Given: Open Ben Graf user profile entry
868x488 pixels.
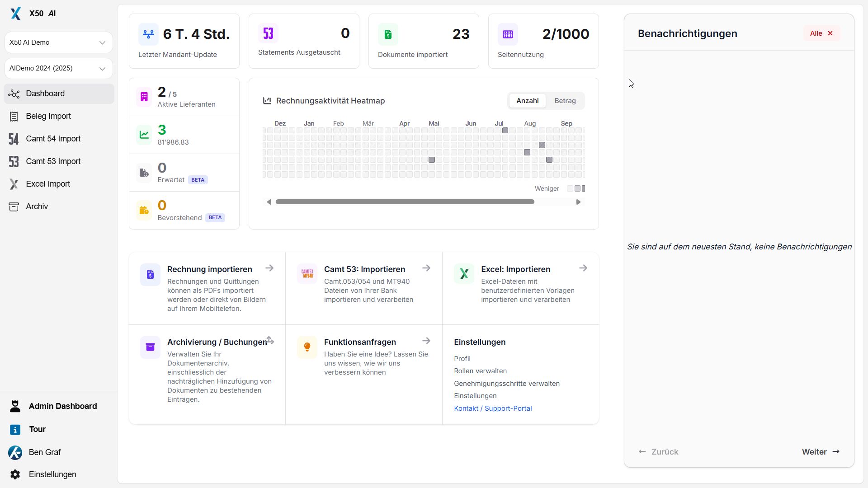Looking at the screenshot, I should point(44,452).
